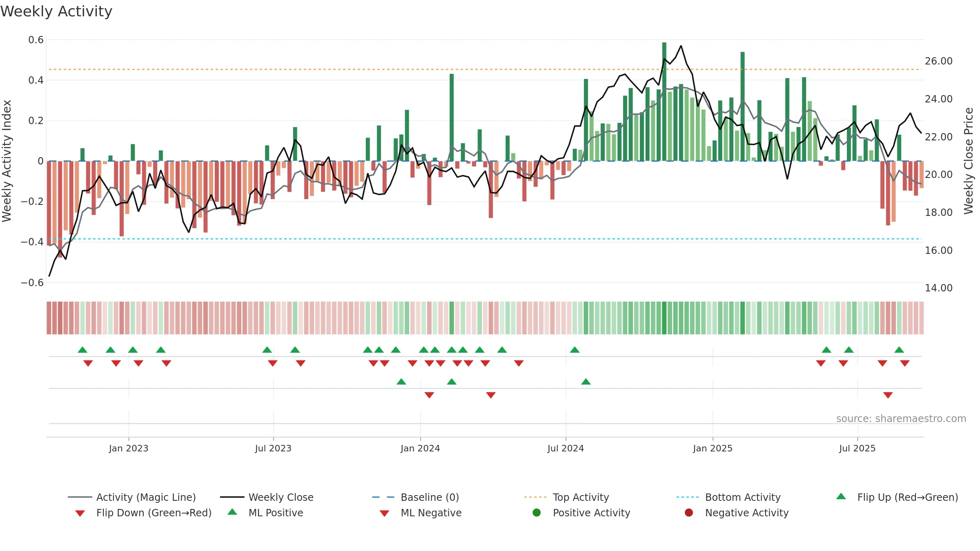Viewport: 980px width, 551px height.
Task: Click the 26.00 price axis value
Action: tap(939, 61)
